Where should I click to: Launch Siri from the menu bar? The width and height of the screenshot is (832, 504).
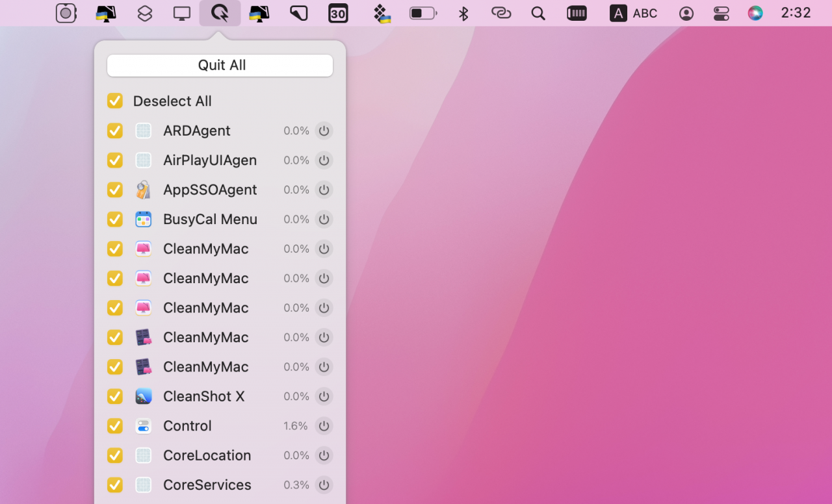point(755,13)
